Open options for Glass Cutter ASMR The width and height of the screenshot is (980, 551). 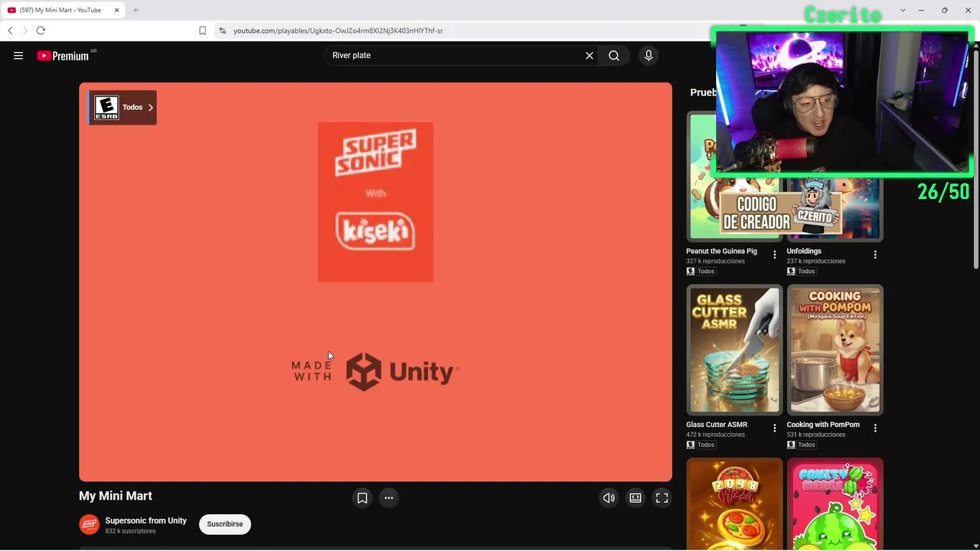coord(775,429)
